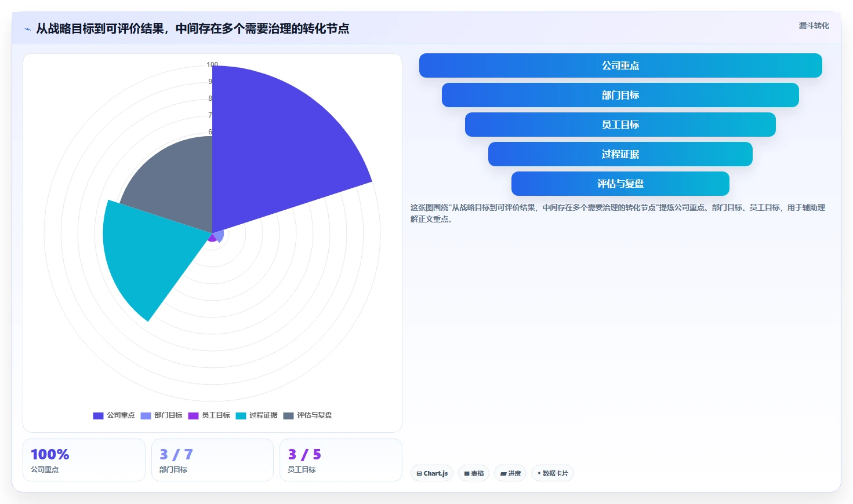Viewport: 853px width, 504px height.
Task: Open the 100% 公司重点 stat card
Action: (x=84, y=460)
